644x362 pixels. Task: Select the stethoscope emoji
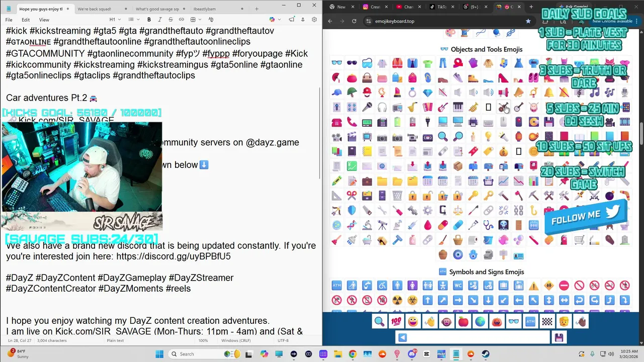[488, 225]
